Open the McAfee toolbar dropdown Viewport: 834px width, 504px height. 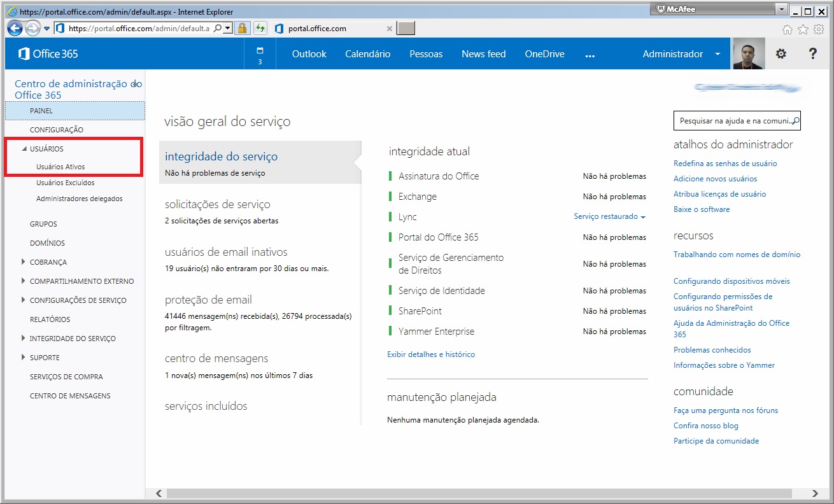tap(782, 10)
